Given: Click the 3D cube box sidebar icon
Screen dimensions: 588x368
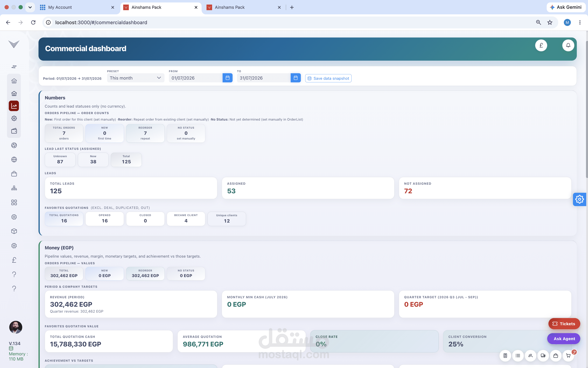Looking at the screenshot, I should coord(14,231).
